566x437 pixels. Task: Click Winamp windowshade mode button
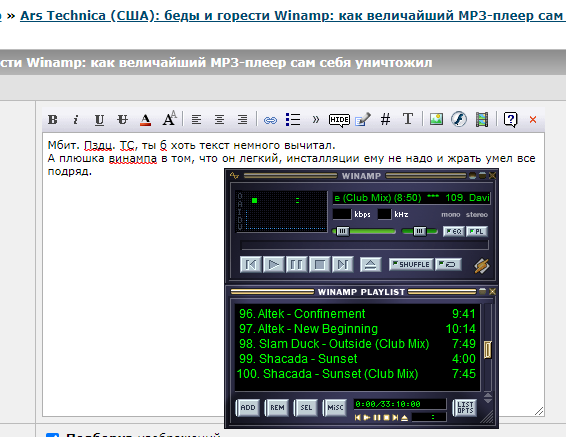[x=482, y=176]
